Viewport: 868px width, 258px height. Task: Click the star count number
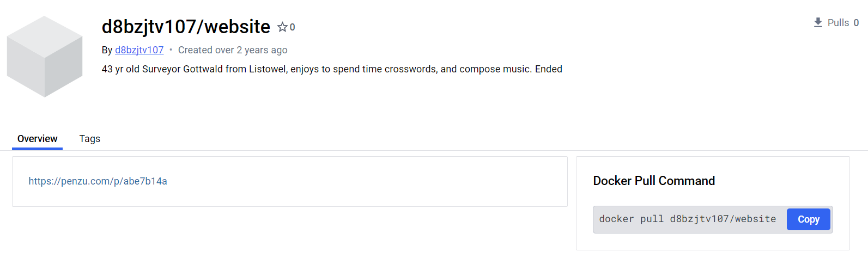(x=293, y=27)
